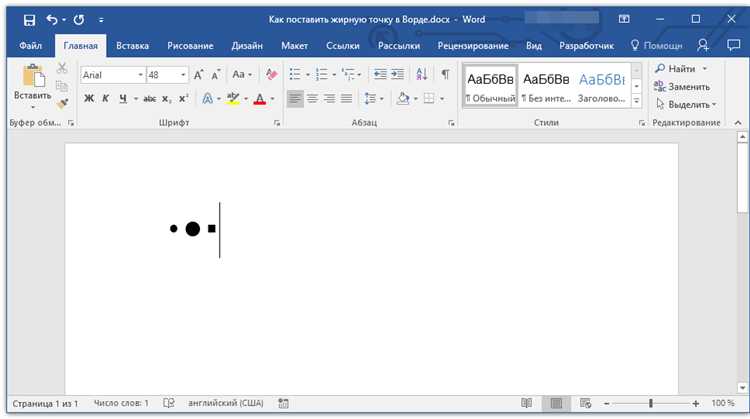Open the Файл tab
Screen dimensions: 750x419
31,46
